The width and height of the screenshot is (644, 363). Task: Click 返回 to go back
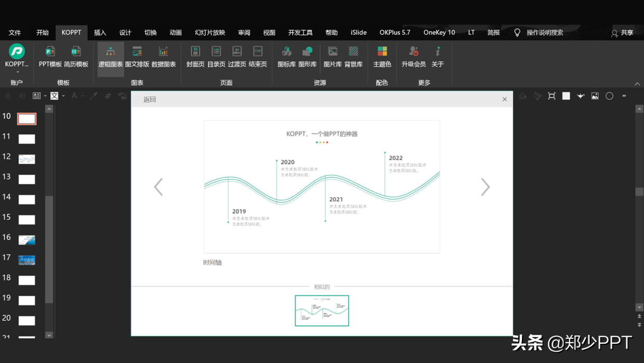click(x=150, y=99)
